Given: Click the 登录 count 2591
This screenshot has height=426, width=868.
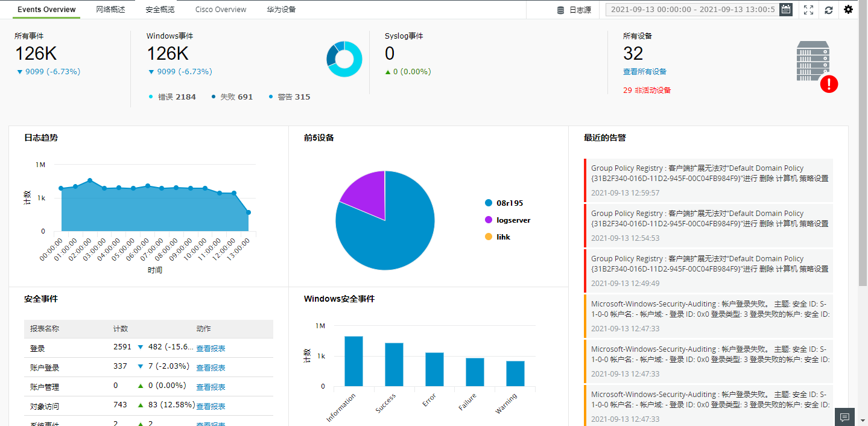Looking at the screenshot, I should click(x=122, y=347).
